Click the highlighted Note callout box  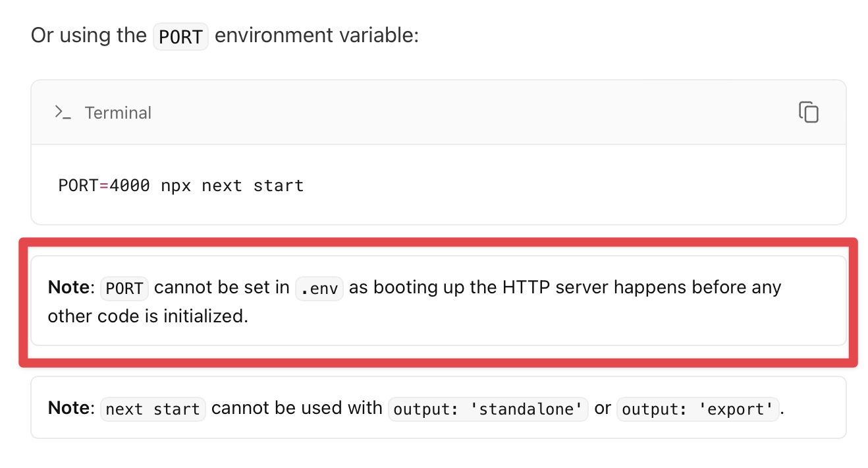coord(435,301)
